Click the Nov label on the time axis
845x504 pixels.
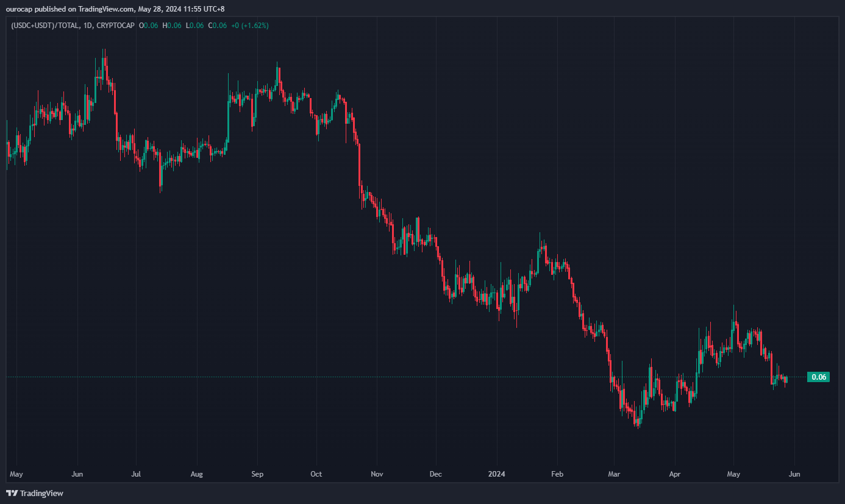[377, 474]
